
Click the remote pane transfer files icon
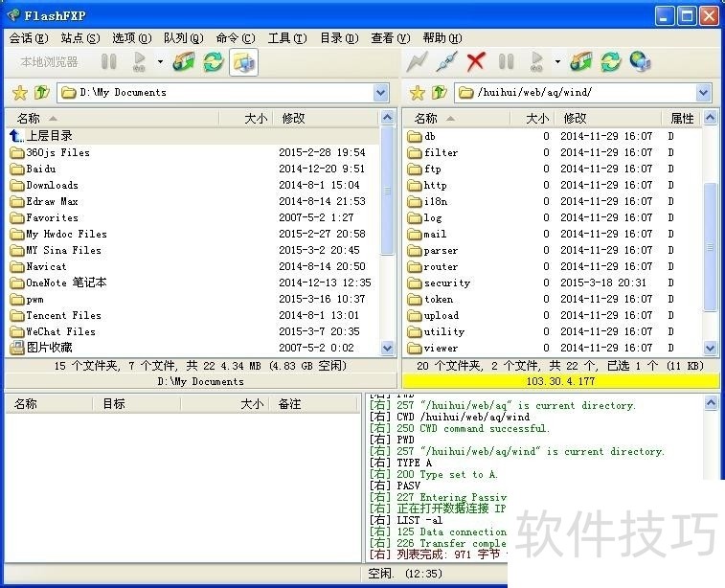(581, 61)
